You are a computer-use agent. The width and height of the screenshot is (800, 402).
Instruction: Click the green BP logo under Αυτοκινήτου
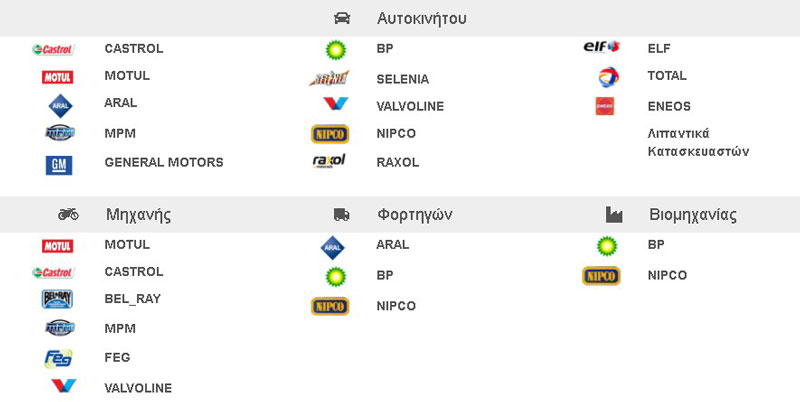[336, 50]
